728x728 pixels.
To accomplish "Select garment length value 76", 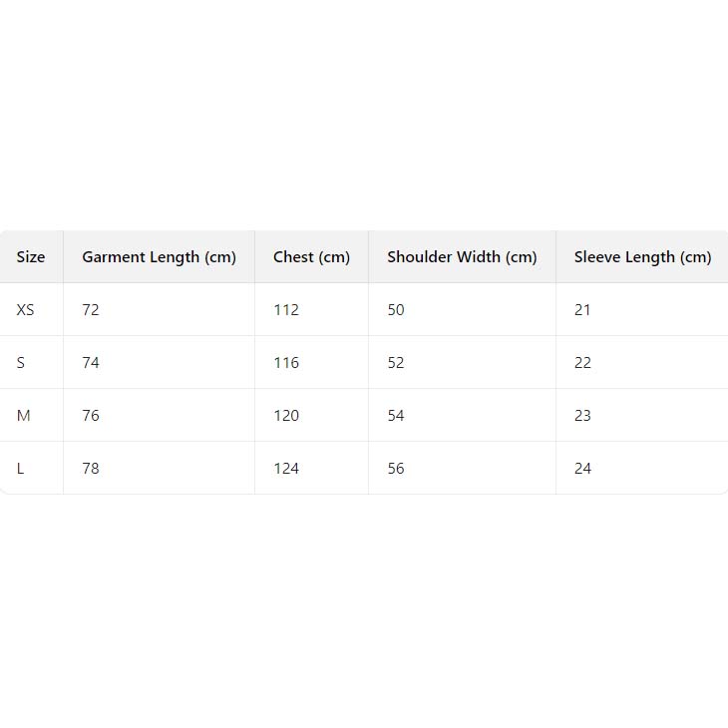I will tap(91, 416).
